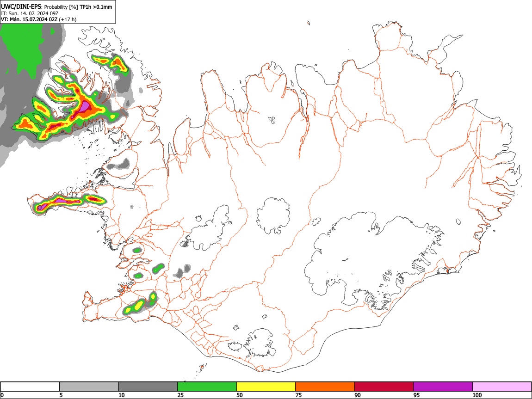Click the 'VT: Mán. 15.07.2024 02Z' line
This screenshot has height=399, width=532.
click(29, 19)
